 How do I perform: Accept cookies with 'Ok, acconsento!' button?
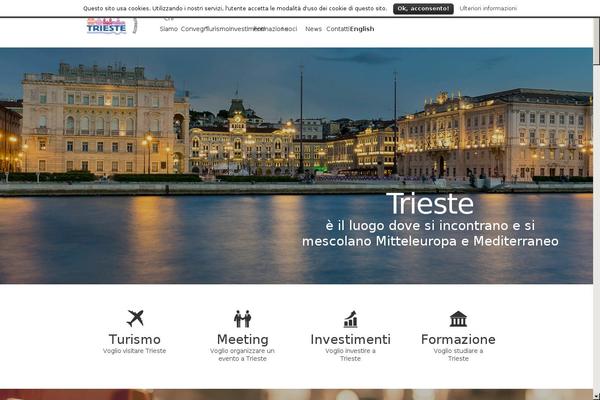[x=423, y=9]
